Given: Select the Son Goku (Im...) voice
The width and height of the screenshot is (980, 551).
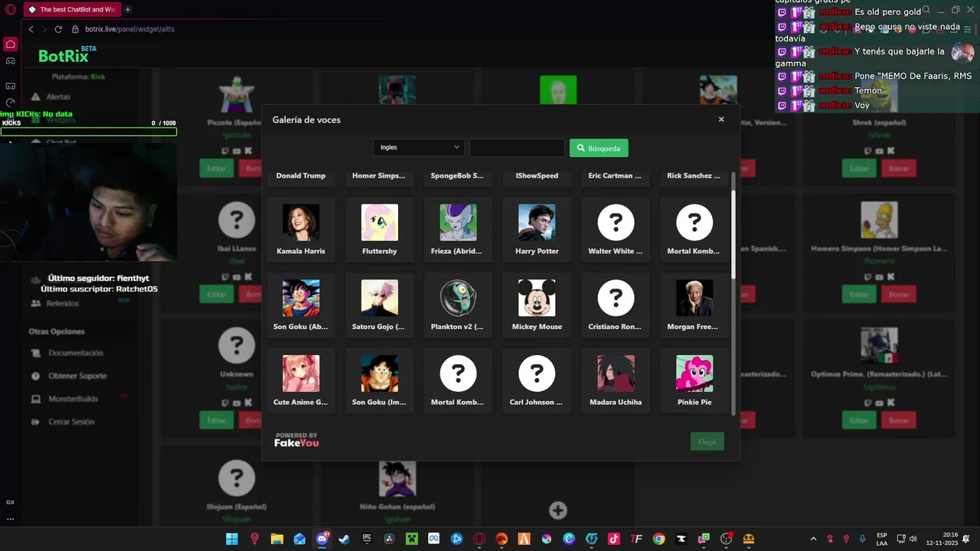Looking at the screenshot, I should point(380,381).
